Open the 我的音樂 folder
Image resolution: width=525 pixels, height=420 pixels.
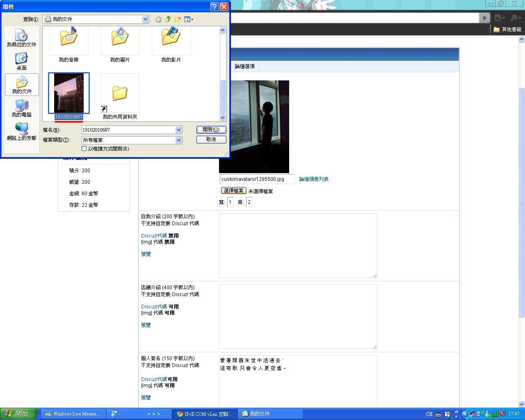tap(68, 45)
